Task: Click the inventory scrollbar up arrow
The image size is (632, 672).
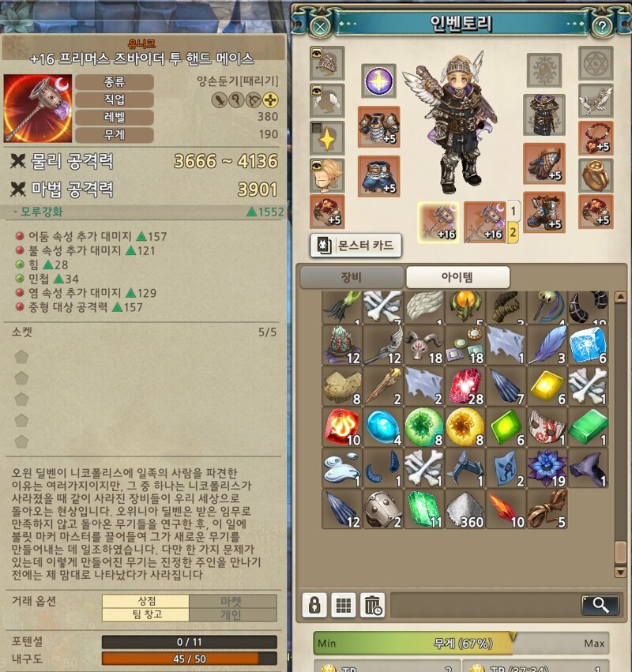Action: click(x=620, y=297)
